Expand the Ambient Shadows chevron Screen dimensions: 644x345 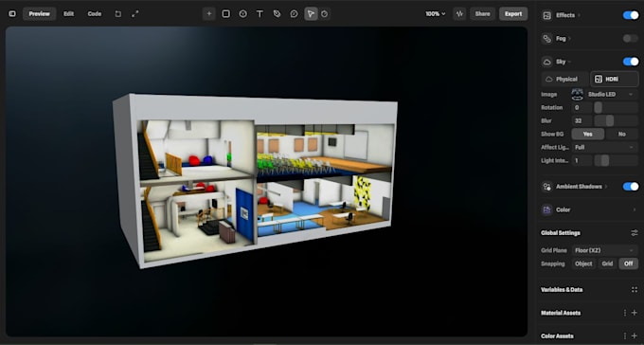point(606,187)
